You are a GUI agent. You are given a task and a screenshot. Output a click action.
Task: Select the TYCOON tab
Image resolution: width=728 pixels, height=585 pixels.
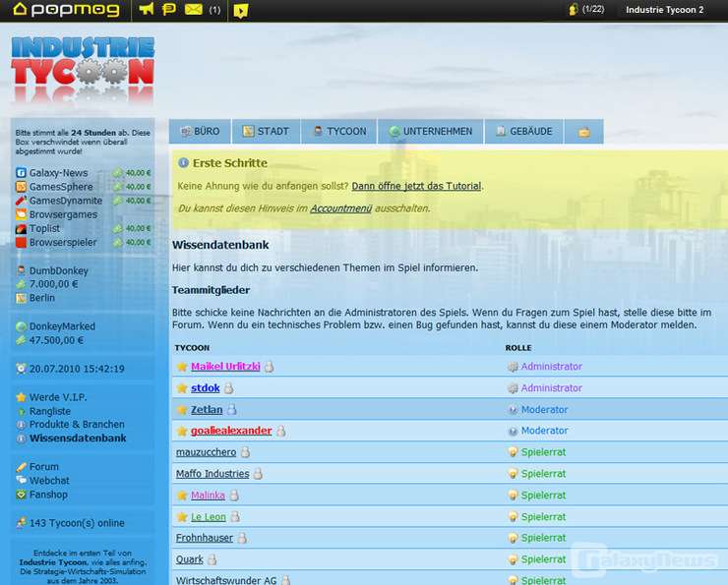tap(339, 132)
